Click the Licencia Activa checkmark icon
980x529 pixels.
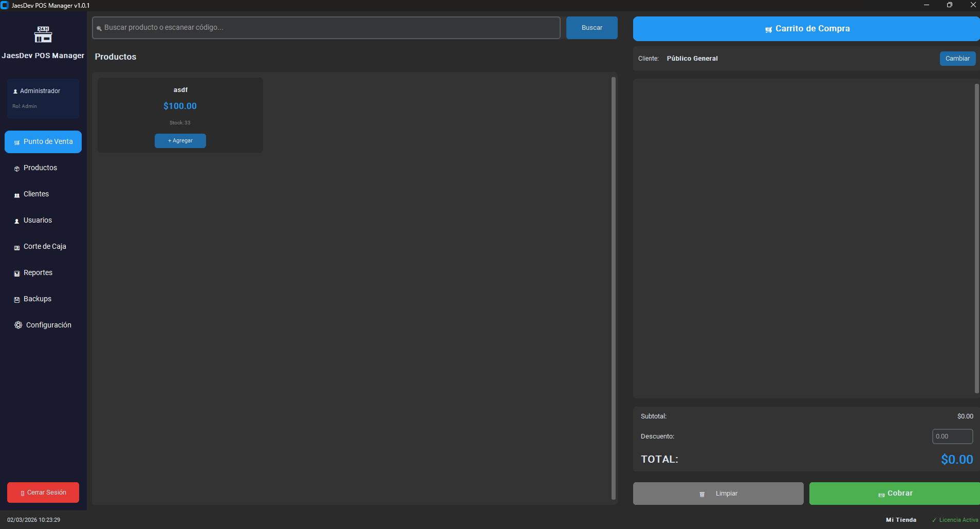click(934, 520)
